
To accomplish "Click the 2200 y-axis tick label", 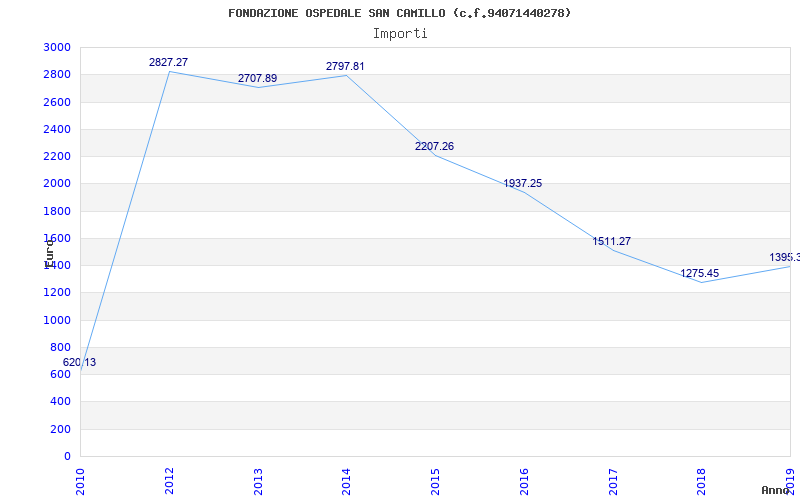I will pyautogui.click(x=57, y=156).
